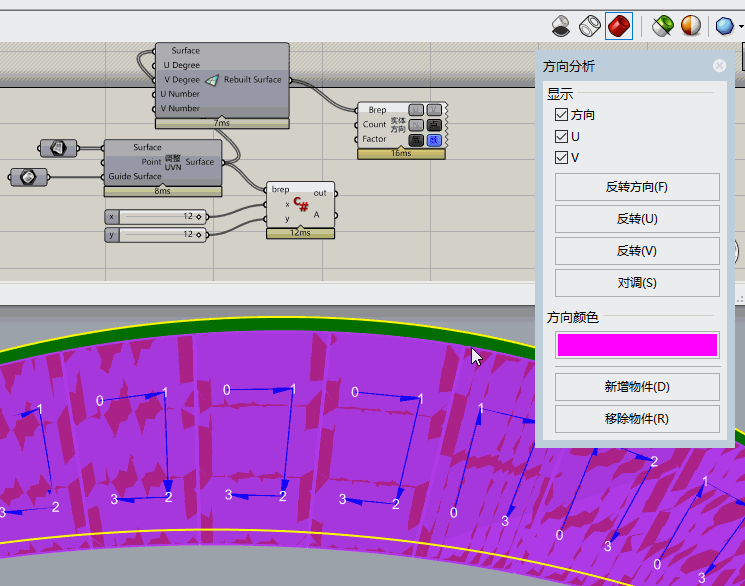Click the Rebuilt Surface output label
The height and width of the screenshot is (586, 745).
[x=252, y=80]
